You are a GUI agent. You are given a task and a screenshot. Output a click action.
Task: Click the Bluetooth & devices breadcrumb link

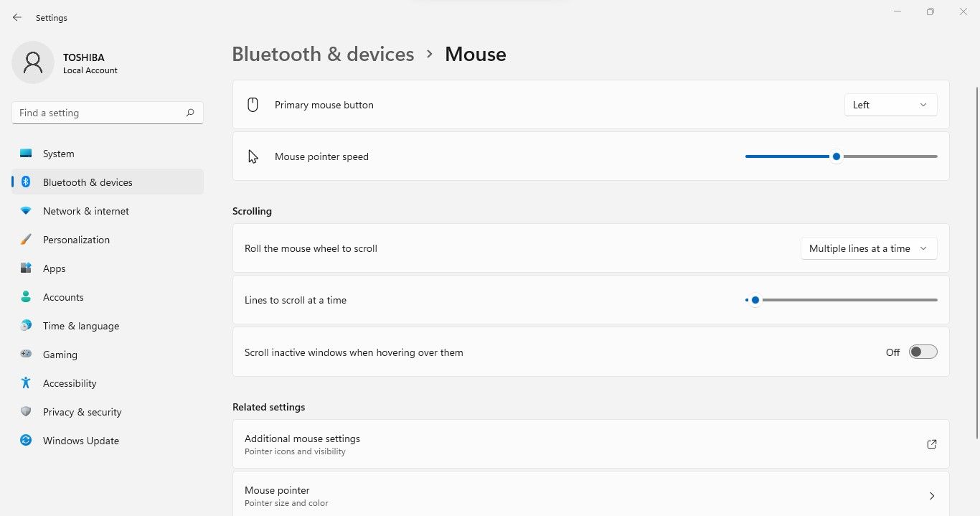pos(323,53)
